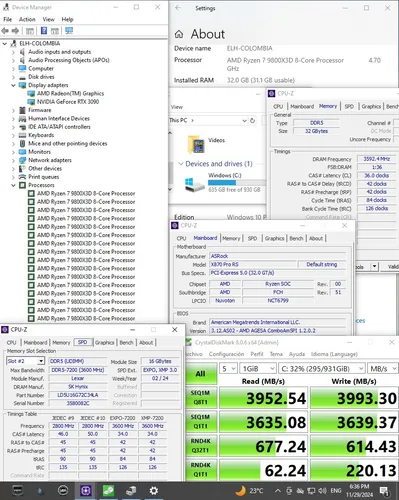This screenshot has width=399, height=500.
Task: Expand Disk drives category
Action: (x=13, y=77)
